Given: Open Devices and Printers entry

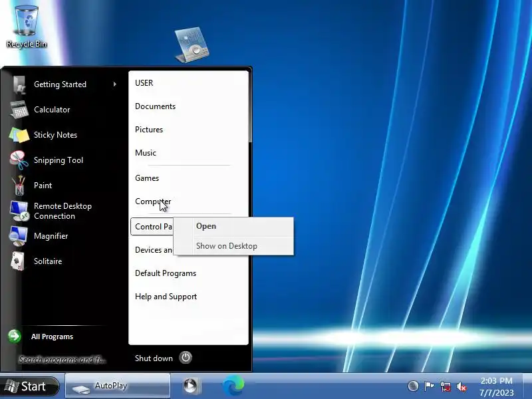Looking at the screenshot, I should point(154,250).
